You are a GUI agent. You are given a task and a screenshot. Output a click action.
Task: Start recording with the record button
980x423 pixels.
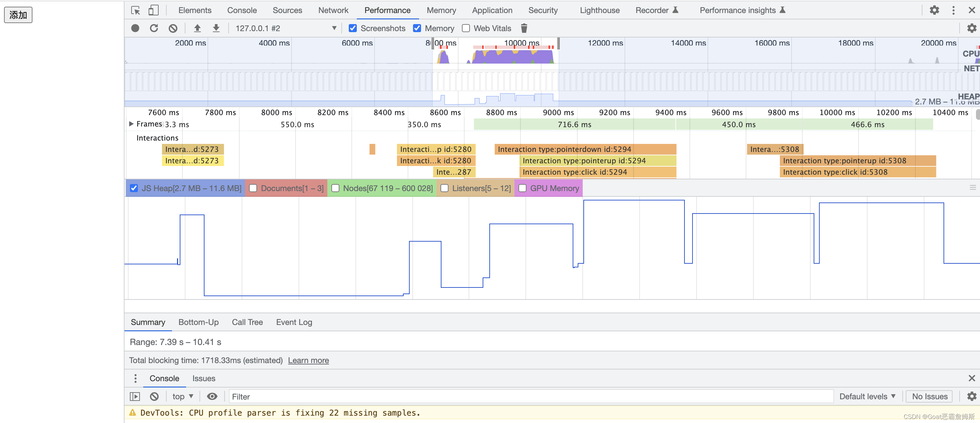click(x=135, y=28)
